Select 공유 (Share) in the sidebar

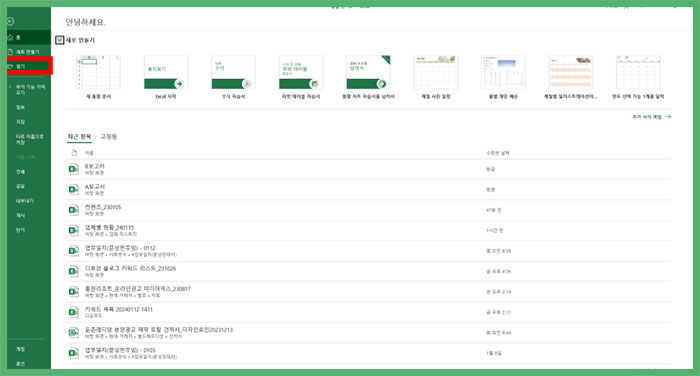tap(21, 186)
